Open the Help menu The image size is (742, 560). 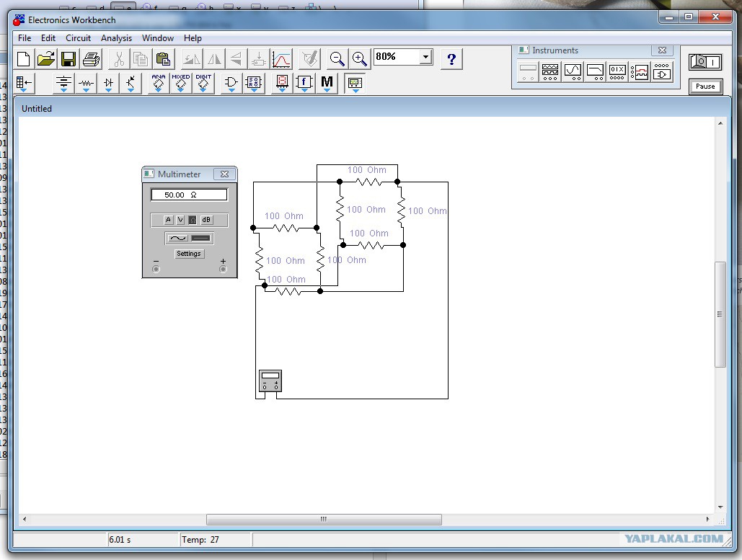[193, 38]
